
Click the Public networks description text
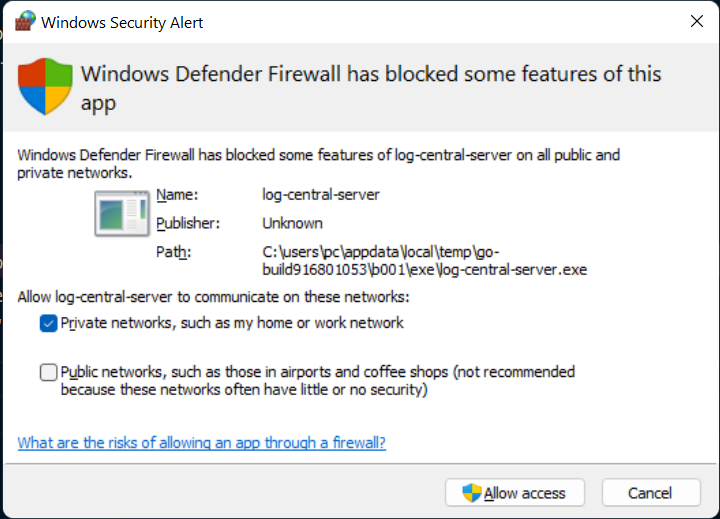click(317, 381)
